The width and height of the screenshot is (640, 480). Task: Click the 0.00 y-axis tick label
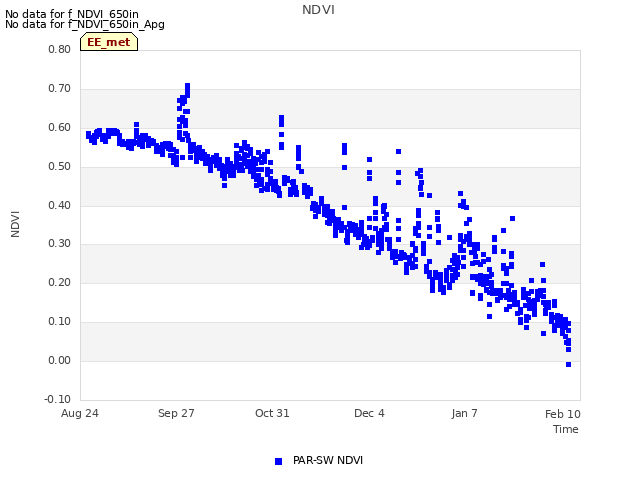60,360
